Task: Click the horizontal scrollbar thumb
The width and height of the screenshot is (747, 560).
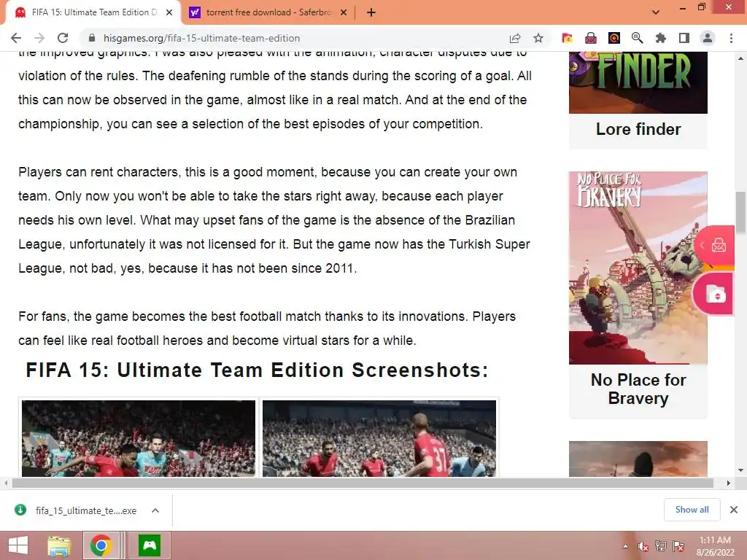Action: tap(363, 483)
